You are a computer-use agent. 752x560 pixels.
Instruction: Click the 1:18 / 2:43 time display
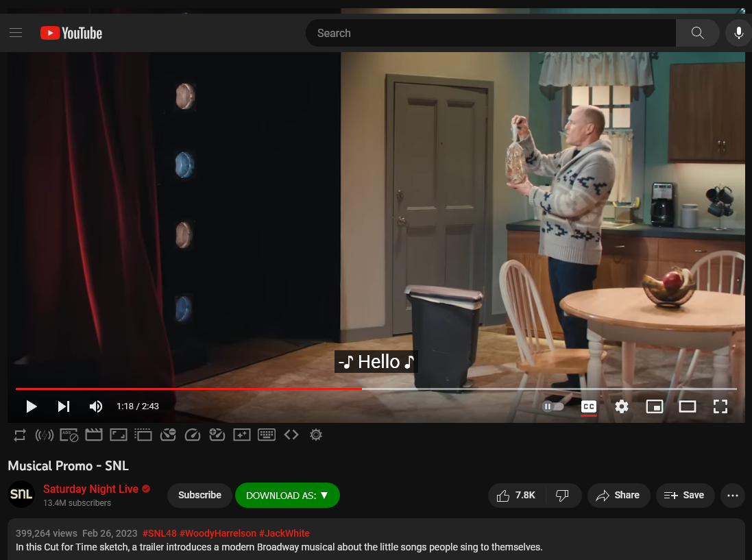138,406
